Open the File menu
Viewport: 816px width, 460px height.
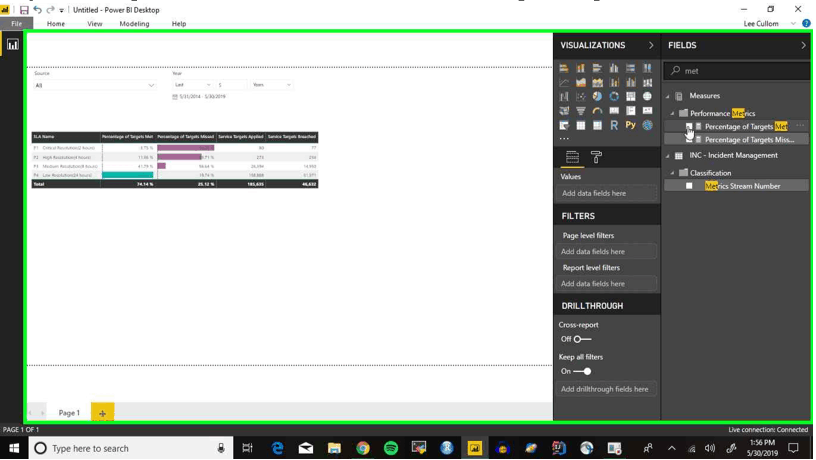(17, 23)
